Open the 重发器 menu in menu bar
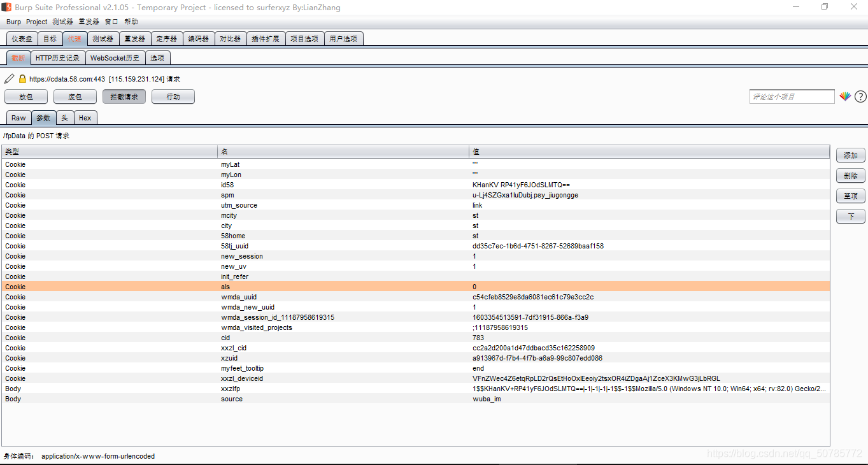This screenshot has width=868, height=465. pyautogui.click(x=89, y=22)
